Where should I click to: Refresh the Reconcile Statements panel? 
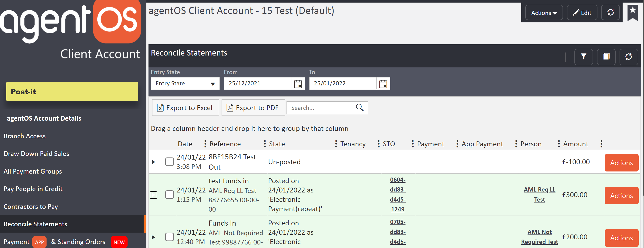coord(628,57)
